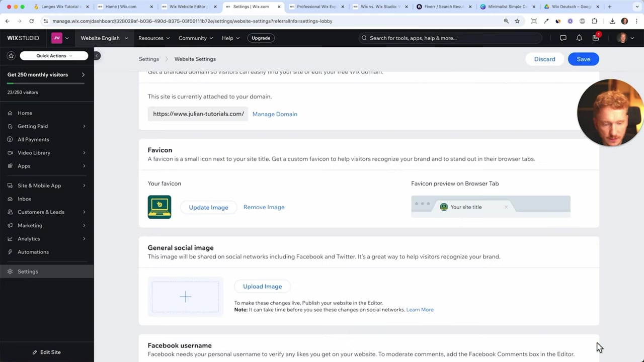Click the Home house icon
The width and height of the screenshot is (644, 362).
click(10, 113)
